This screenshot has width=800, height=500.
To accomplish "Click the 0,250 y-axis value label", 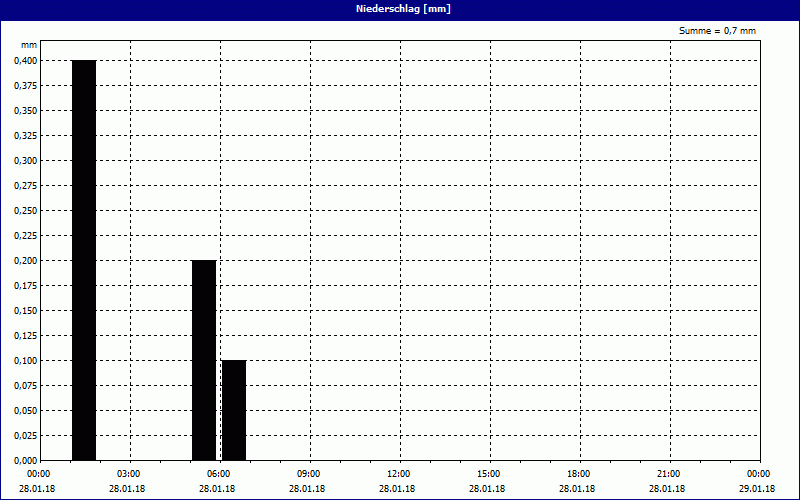I will [24, 211].
